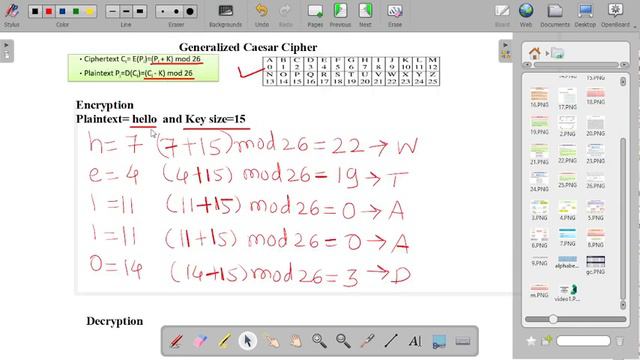
Task: Click library path scroll left arrow
Action: pos(527,65)
